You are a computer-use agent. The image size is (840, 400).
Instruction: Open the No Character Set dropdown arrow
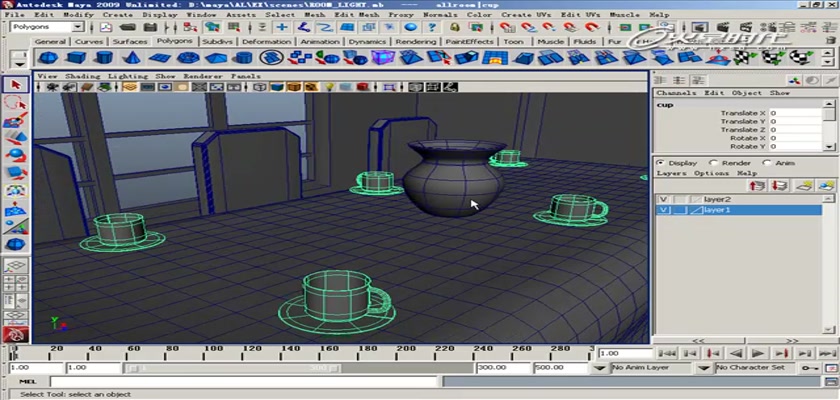point(705,368)
